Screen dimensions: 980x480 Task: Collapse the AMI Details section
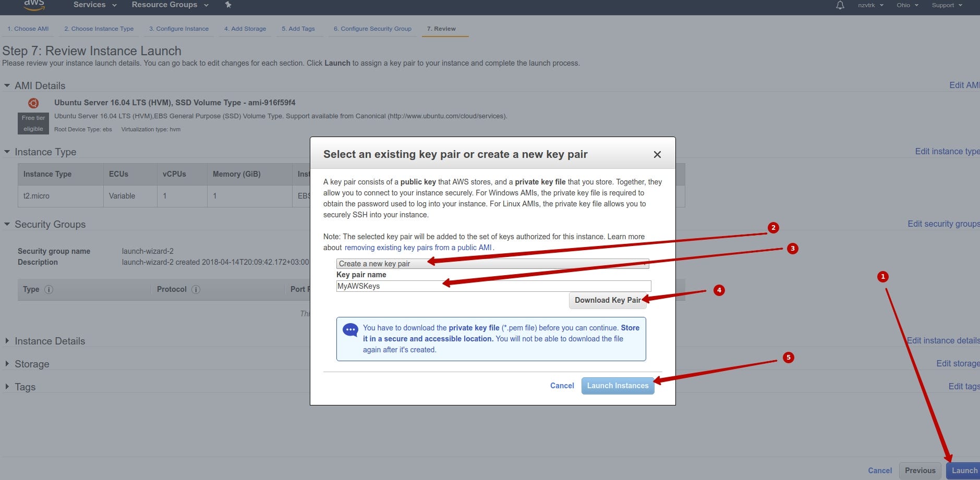tap(7, 85)
